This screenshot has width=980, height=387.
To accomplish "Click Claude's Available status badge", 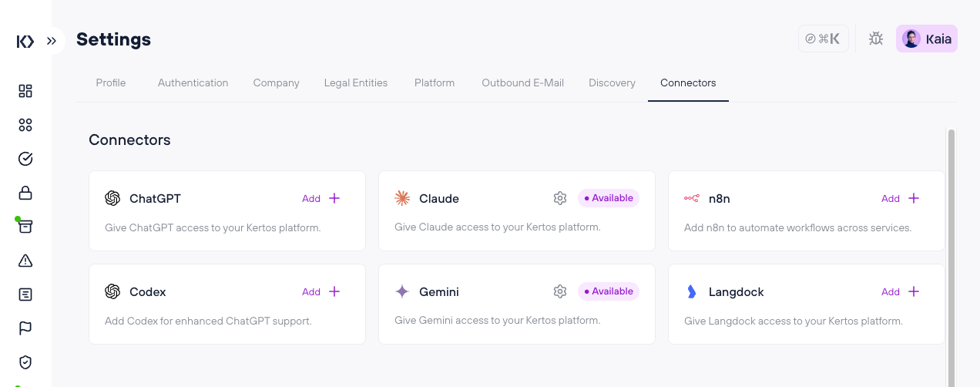I will coord(609,198).
